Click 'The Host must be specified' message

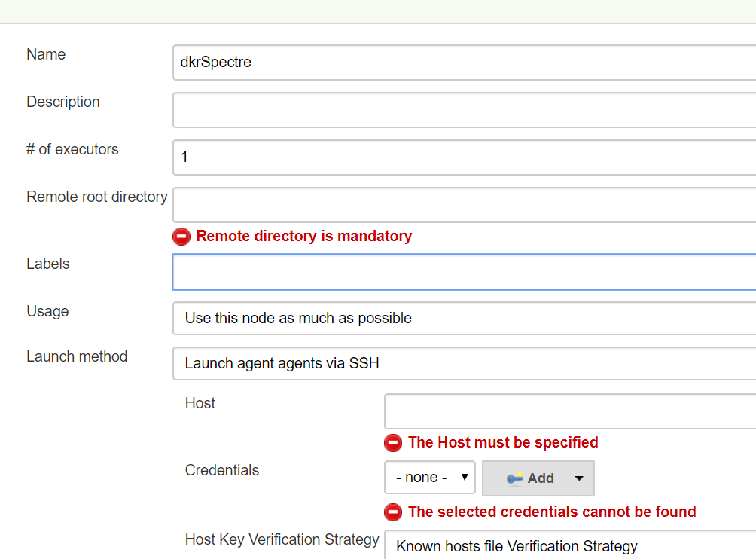[x=503, y=443]
